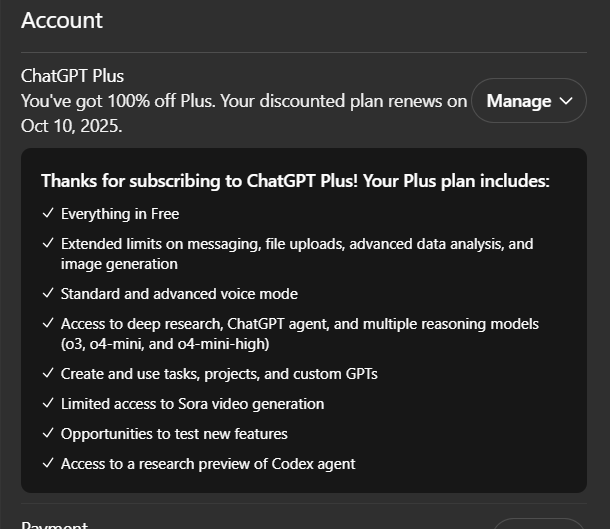Click the 'Limited access to Sora video generation' line
This screenshot has height=529, width=610.
pyautogui.click(x=192, y=404)
